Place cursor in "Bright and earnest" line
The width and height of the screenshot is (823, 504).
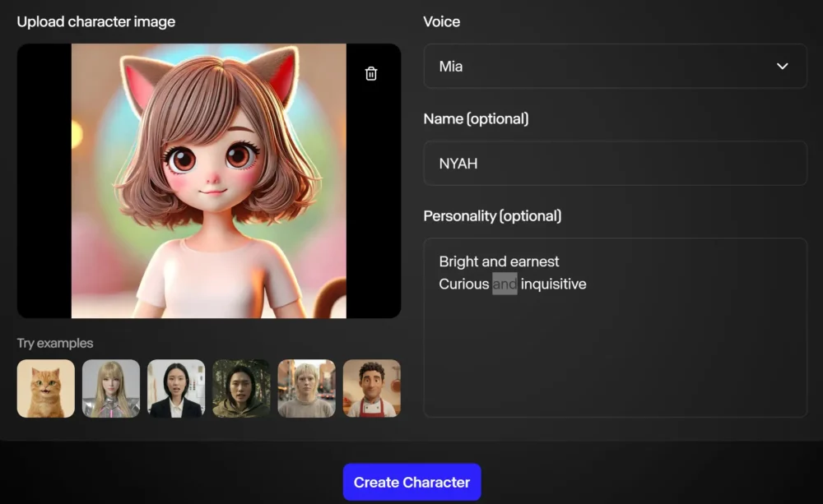(x=499, y=261)
